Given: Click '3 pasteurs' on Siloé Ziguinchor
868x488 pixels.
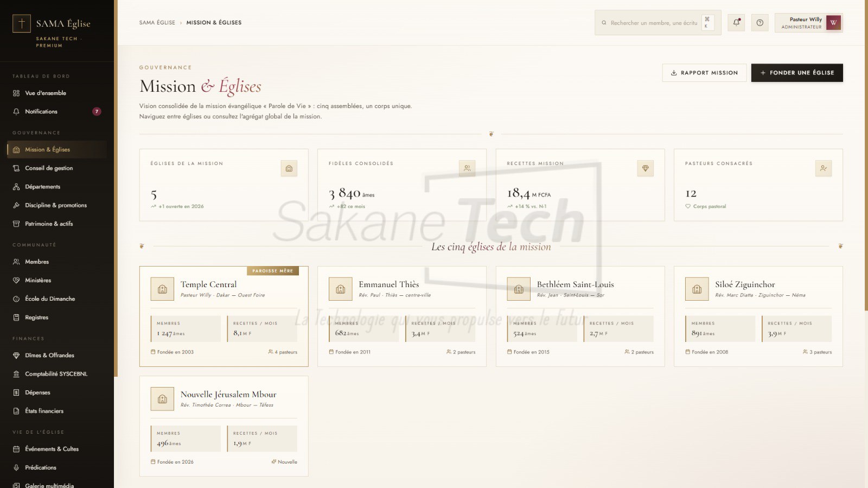Looking at the screenshot, I should 817,352.
